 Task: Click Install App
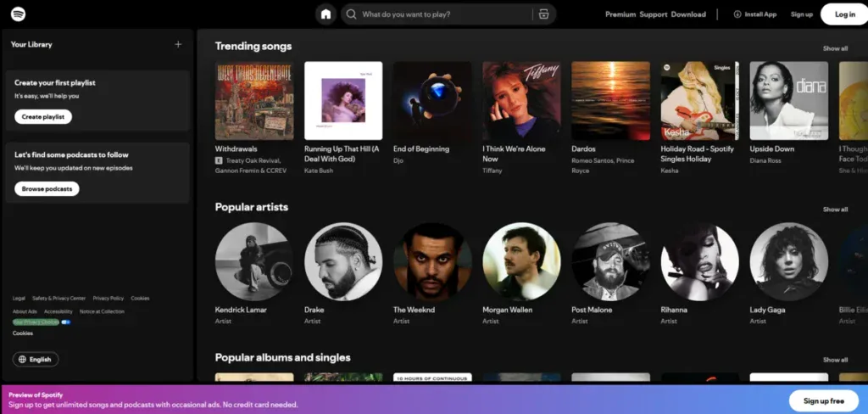[x=755, y=14]
